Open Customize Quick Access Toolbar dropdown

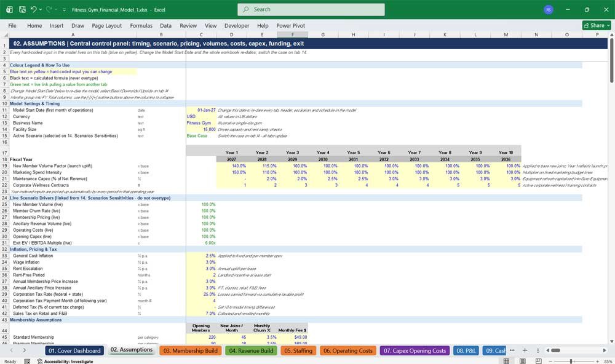pos(65,9)
